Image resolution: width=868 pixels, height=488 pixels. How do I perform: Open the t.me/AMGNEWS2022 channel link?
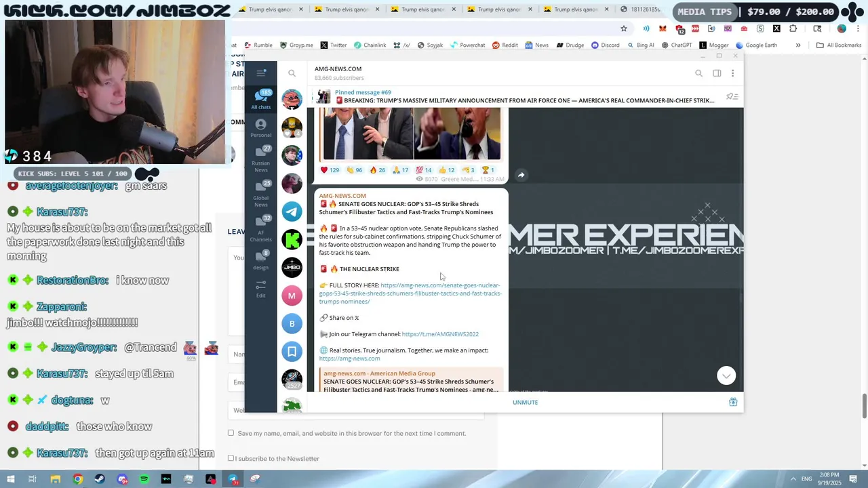(440, 334)
